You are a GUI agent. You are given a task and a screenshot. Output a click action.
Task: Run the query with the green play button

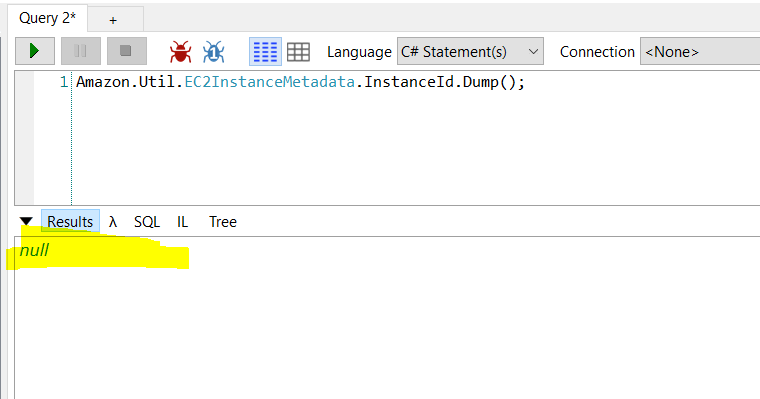34,51
